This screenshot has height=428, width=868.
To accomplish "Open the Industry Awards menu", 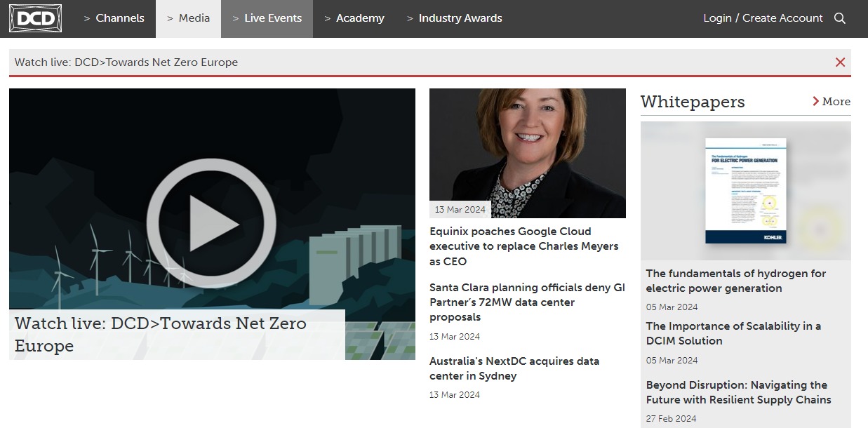I will 455,18.
